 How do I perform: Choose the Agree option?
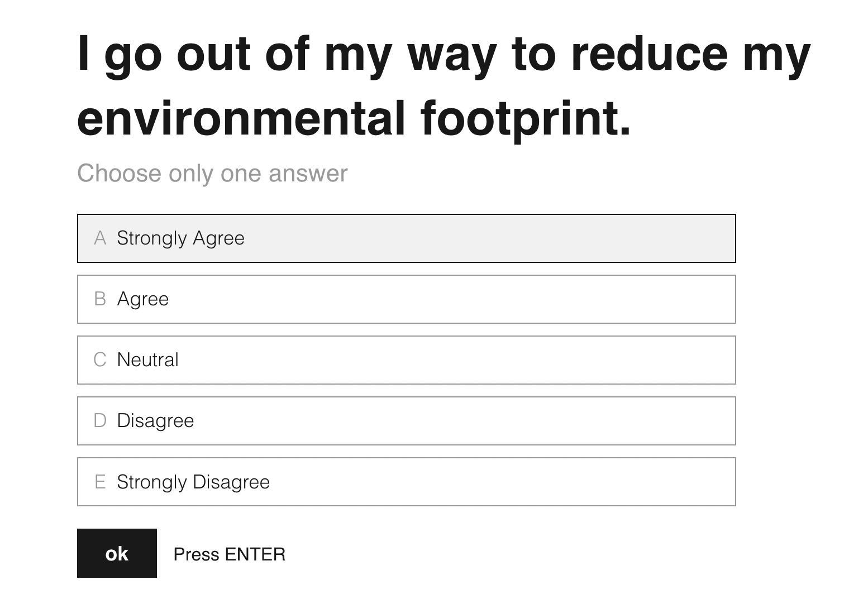coord(406,299)
